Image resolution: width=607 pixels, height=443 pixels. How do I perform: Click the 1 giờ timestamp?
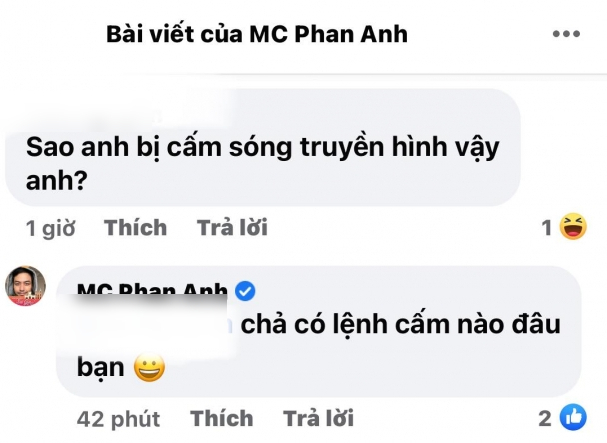(50, 228)
